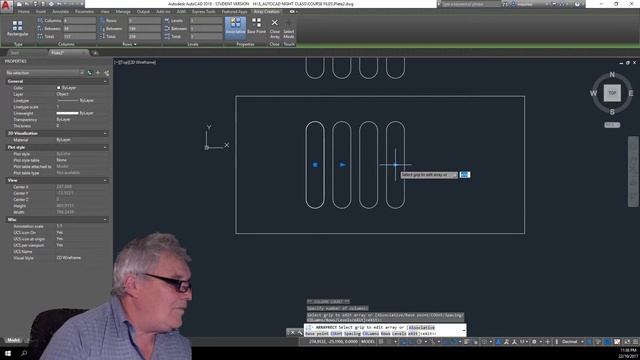Edit the Columns count field
Viewport: 640px width, 360px height.
coord(80,20)
